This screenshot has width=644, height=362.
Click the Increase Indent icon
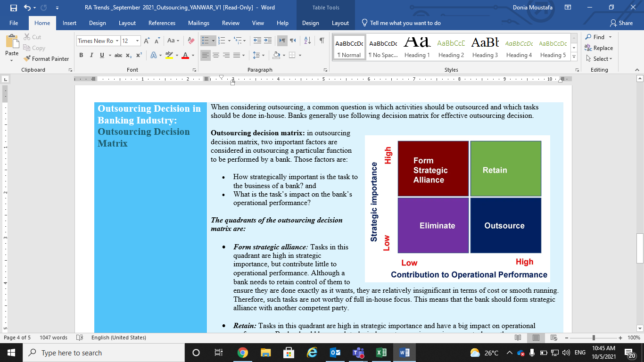pyautogui.click(x=268, y=41)
